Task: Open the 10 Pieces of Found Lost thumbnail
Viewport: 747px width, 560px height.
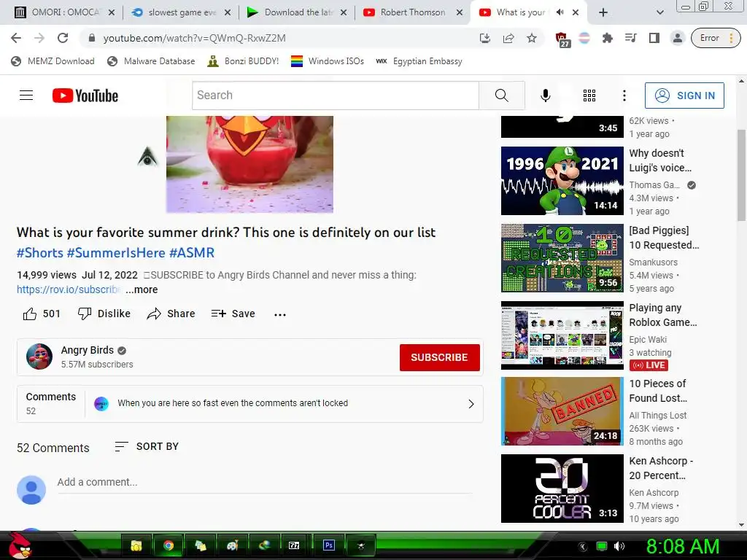Action: tap(562, 411)
